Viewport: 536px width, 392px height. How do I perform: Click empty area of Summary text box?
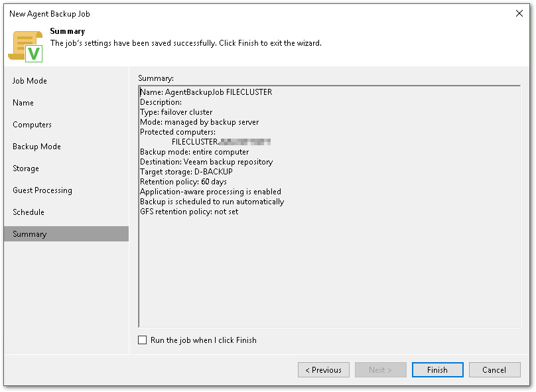328,272
